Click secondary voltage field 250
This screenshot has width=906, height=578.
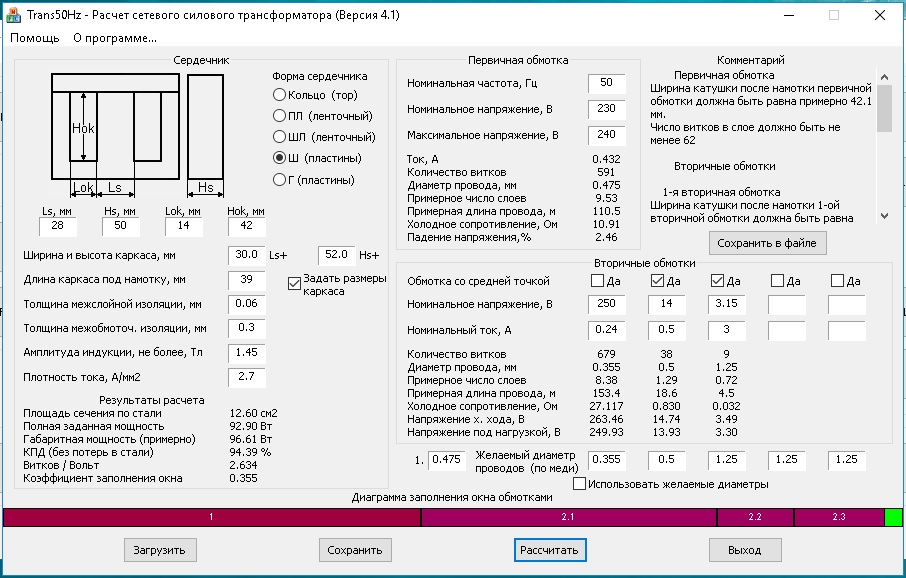(x=607, y=304)
